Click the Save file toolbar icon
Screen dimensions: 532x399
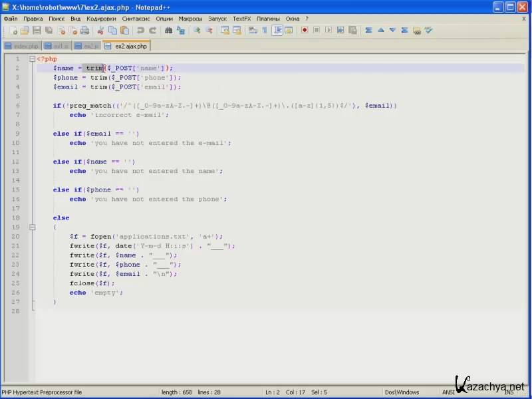37,30
